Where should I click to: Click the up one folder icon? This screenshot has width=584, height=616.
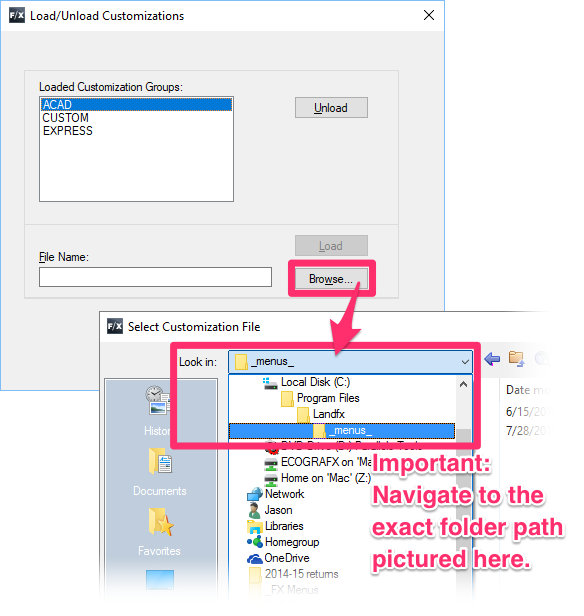coord(516,358)
